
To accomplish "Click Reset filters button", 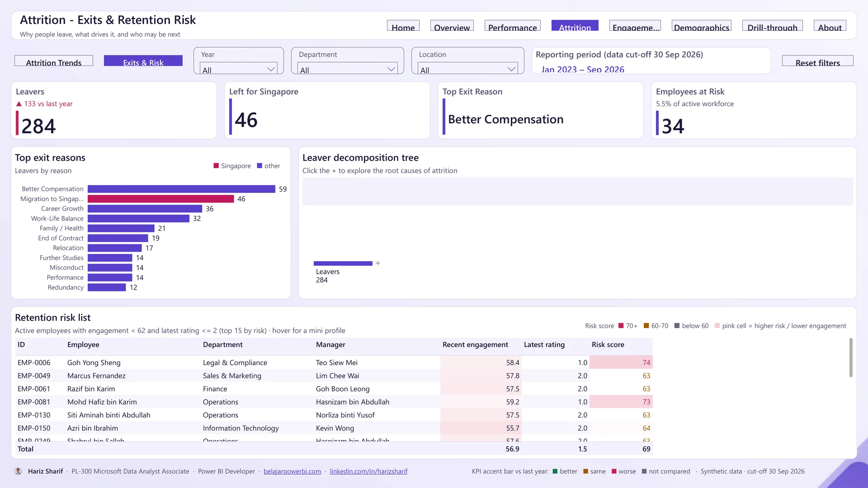I will click(818, 61).
